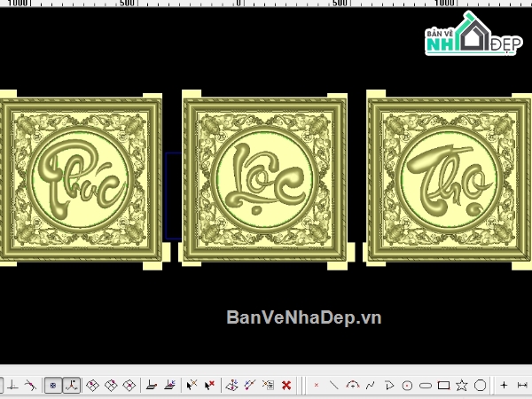
Task: Select the Lộc carved relief panel
Action: coord(266,180)
